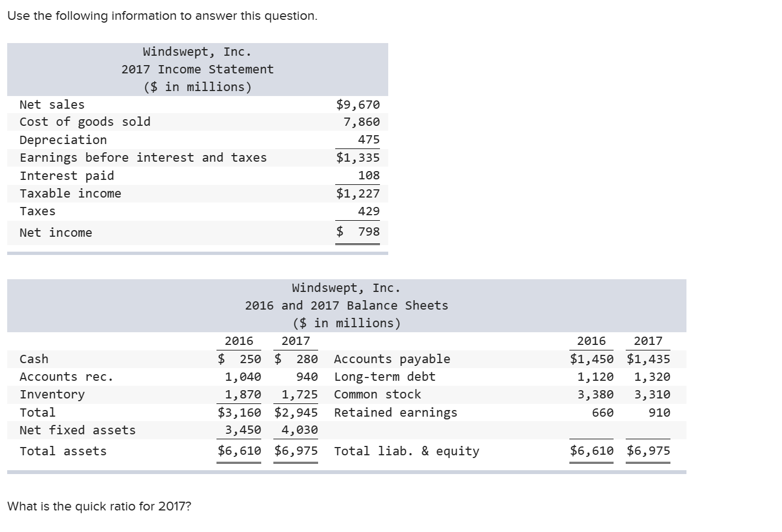Click the 2016 and 2017 Balance Sheets heading
The image size is (782, 532).
coord(347,306)
